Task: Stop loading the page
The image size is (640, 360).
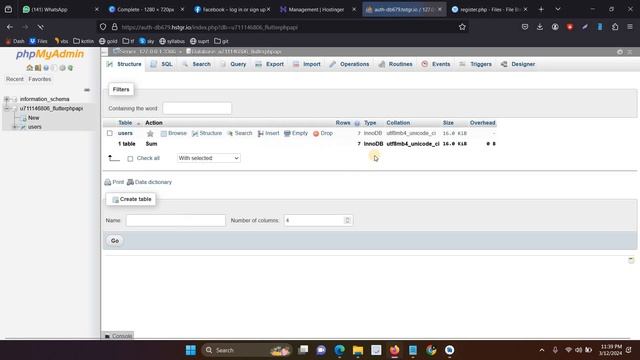Action: tap(40, 27)
